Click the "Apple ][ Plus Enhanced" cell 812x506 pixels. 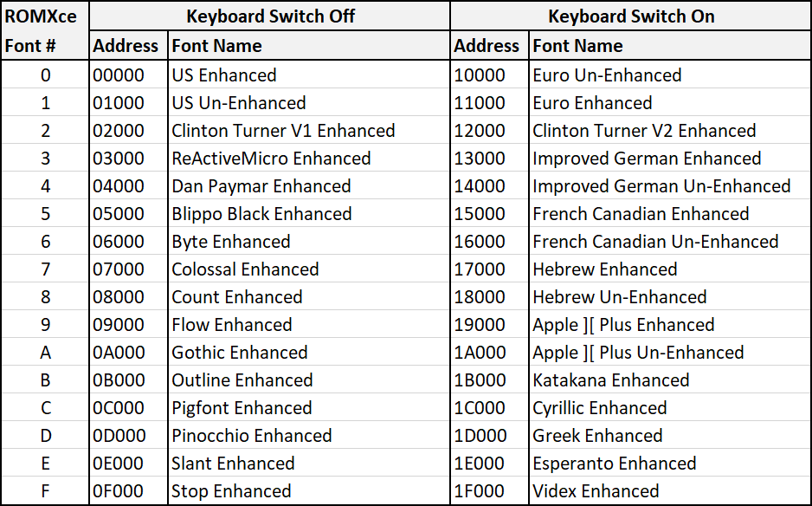623,325
